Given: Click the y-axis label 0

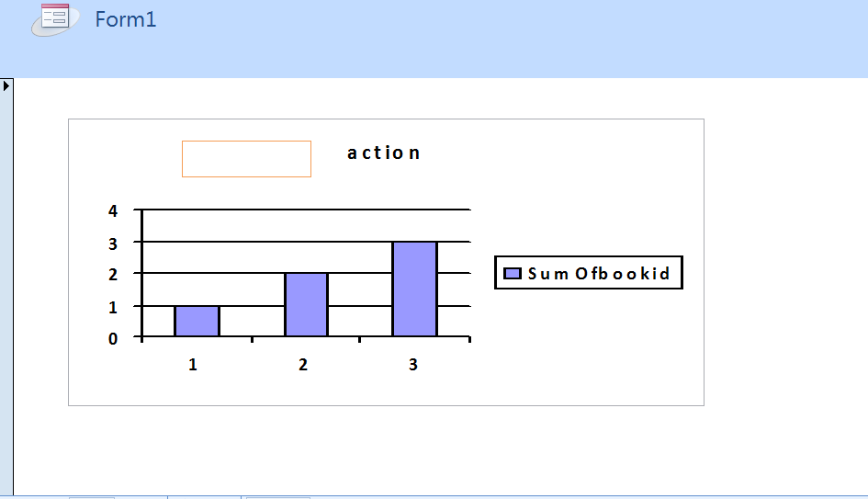Looking at the screenshot, I should (x=113, y=338).
